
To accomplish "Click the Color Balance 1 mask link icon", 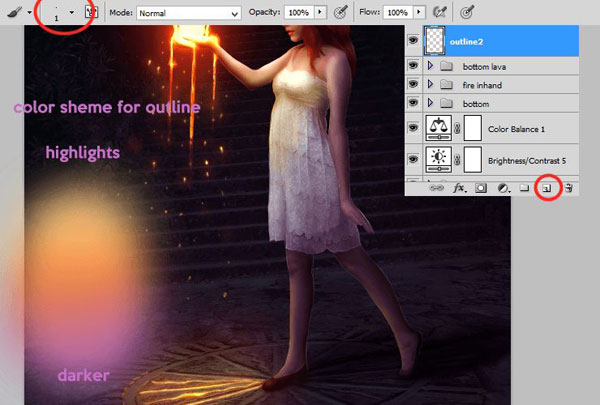I will pyautogui.click(x=457, y=129).
